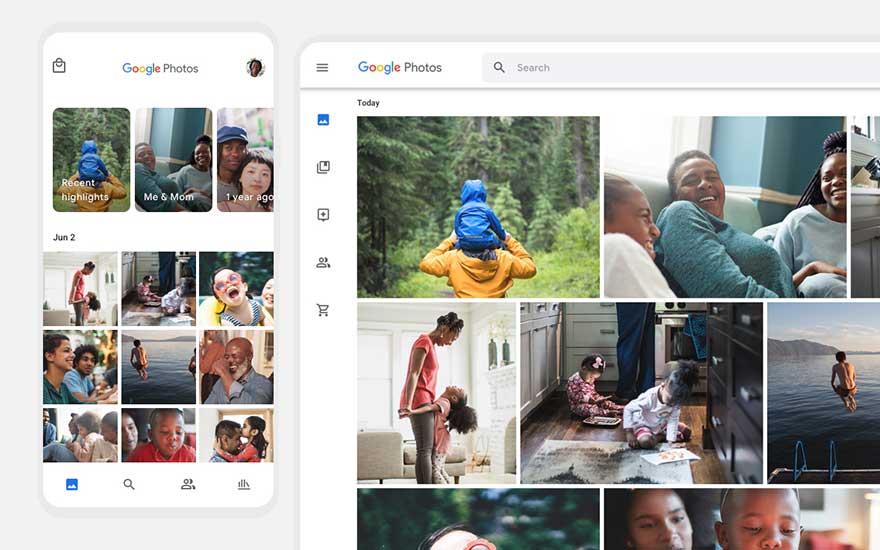880x550 pixels.
Task: Open the Sharing tab in mobile bottom bar
Action: [188, 484]
